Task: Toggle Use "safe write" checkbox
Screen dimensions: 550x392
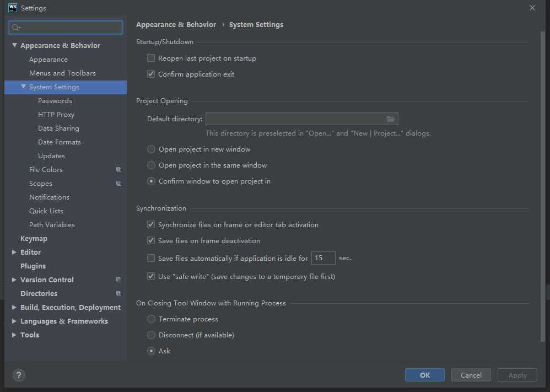Action: click(x=151, y=277)
